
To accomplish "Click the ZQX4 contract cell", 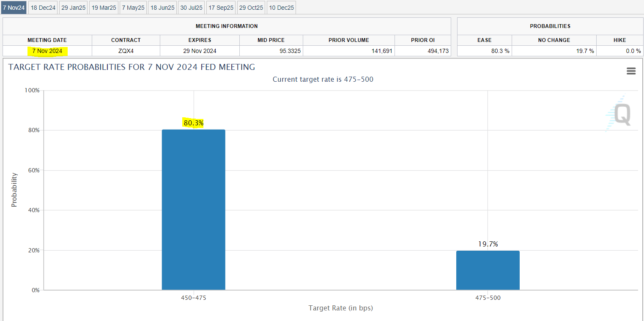I will [x=126, y=51].
